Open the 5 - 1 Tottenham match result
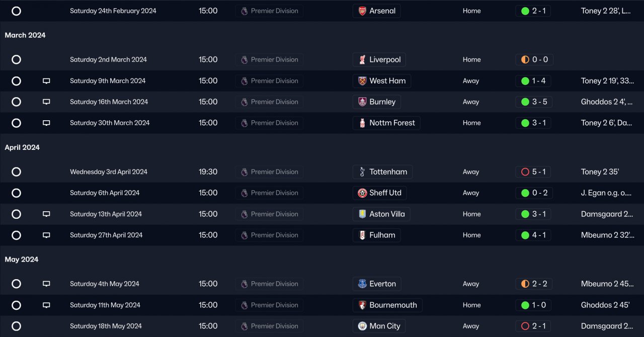Image resolution: width=644 pixels, height=337 pixels. pyautogui.click(x=534, y=172)
